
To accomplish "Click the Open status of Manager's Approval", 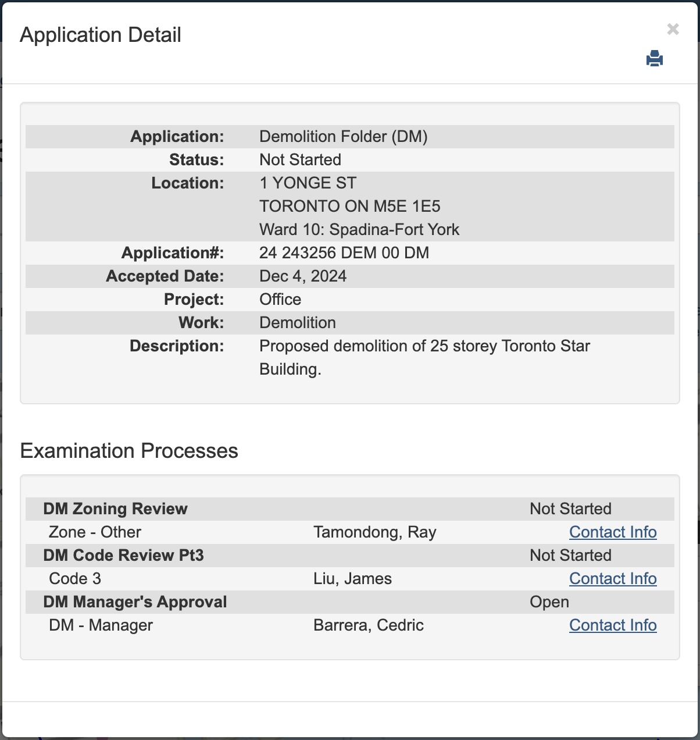I will [549, 602].
